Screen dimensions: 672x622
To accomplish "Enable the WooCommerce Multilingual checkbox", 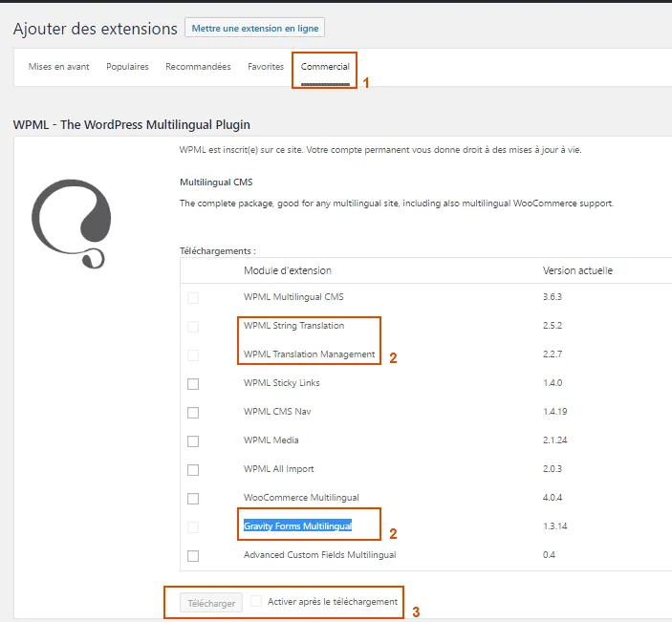I will [x=193, y=499].
